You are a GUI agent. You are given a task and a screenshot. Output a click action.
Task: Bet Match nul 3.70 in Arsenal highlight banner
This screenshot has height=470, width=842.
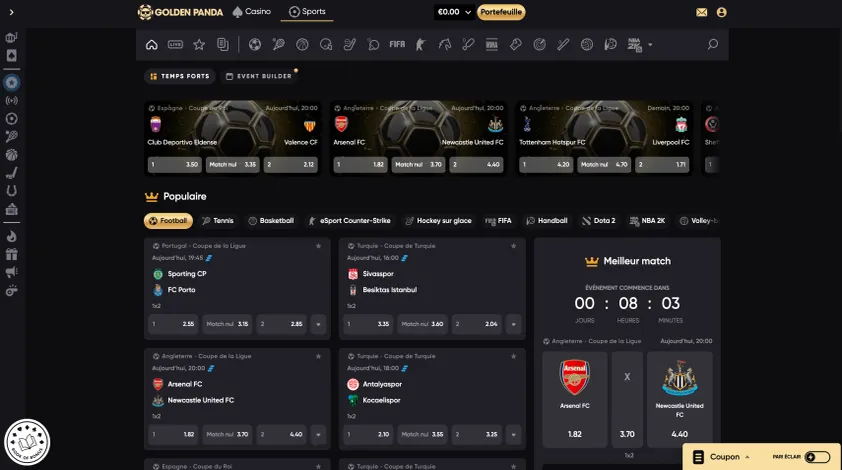click(418, 164)
